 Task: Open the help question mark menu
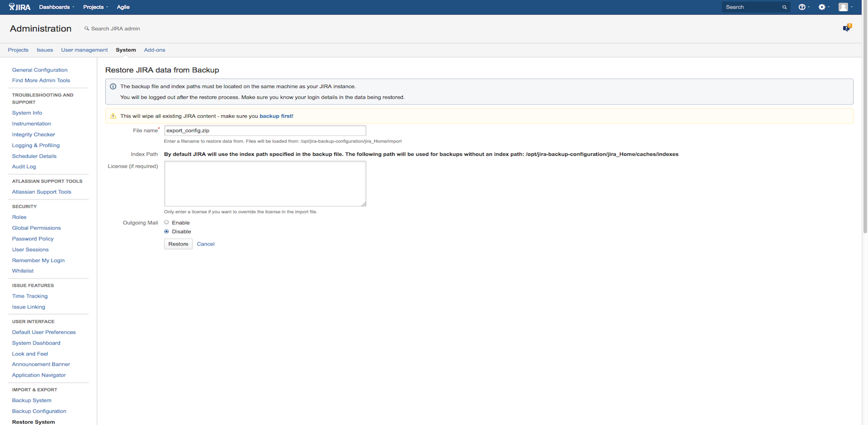pyautogui.click(x=804, y=7)
